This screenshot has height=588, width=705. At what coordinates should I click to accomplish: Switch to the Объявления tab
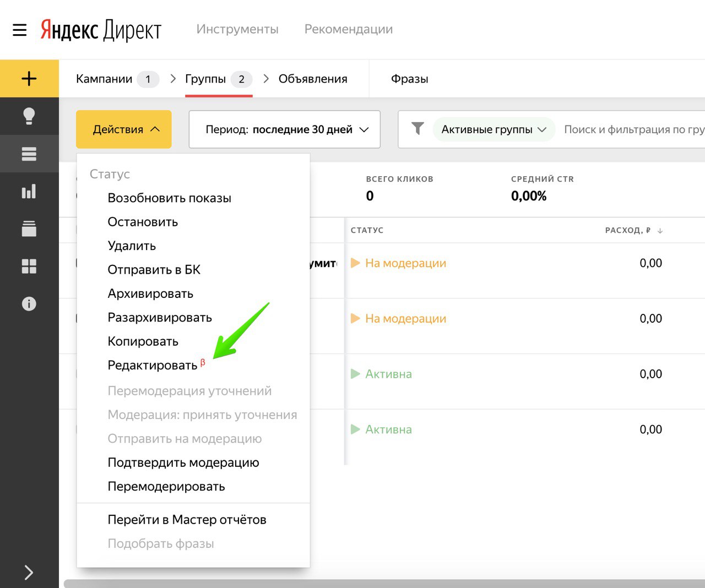pos(312,79)
